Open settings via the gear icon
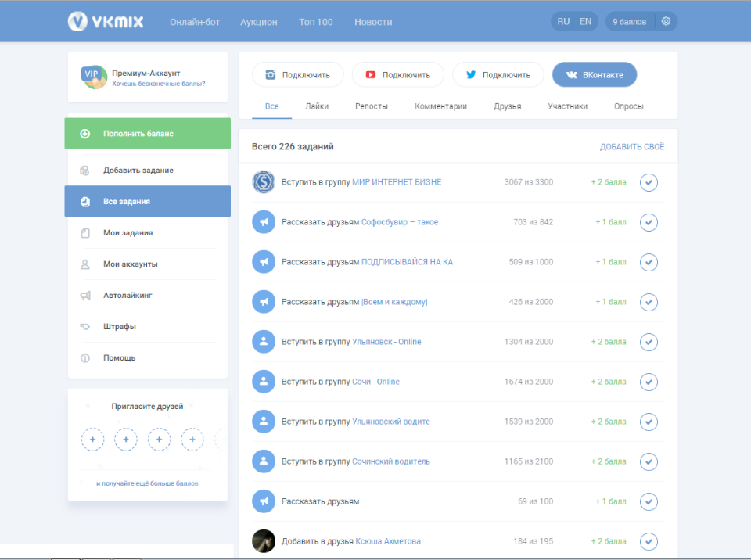Viewport: 751px width, 560px height. click(x=666, y=22)
